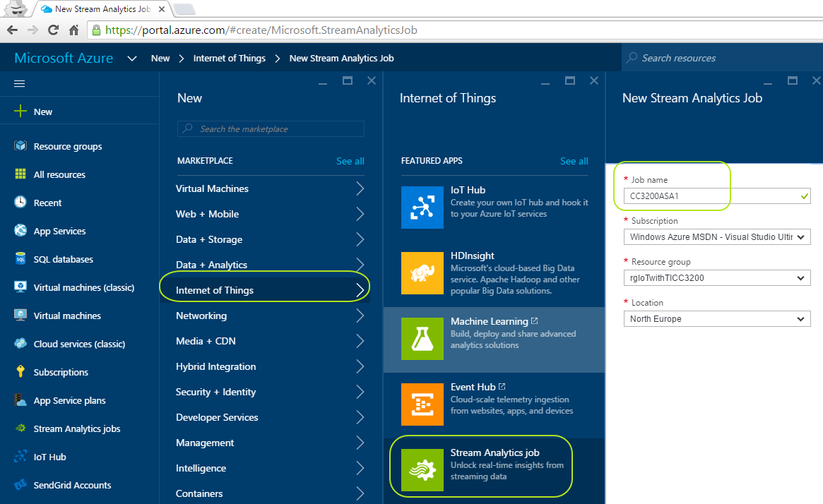Expand Virtual Machines marketplace category

[271, 188]
